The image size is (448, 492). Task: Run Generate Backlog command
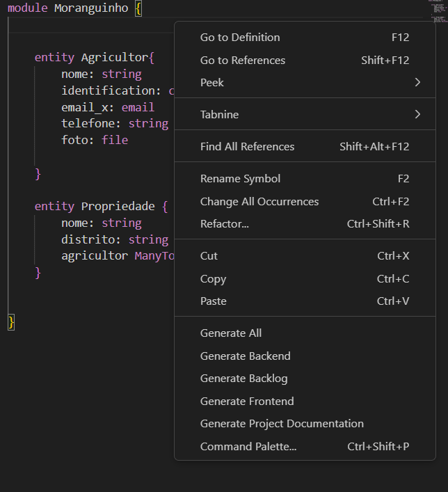[305, 379]
